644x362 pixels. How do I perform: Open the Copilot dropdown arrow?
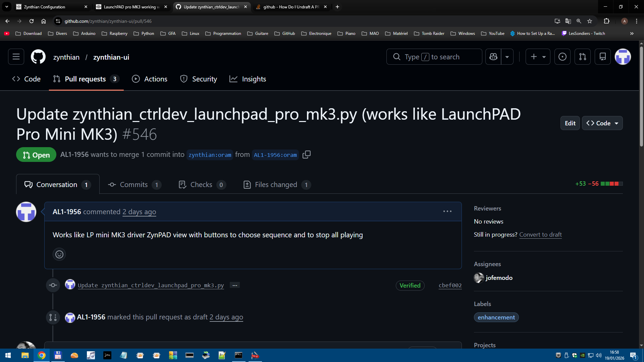(x=507, y=57)
